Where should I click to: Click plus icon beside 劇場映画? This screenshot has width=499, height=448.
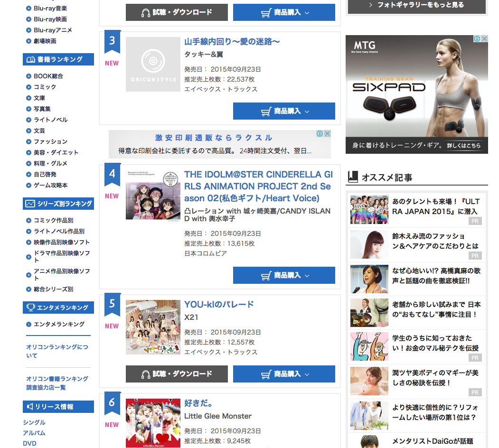28,41
